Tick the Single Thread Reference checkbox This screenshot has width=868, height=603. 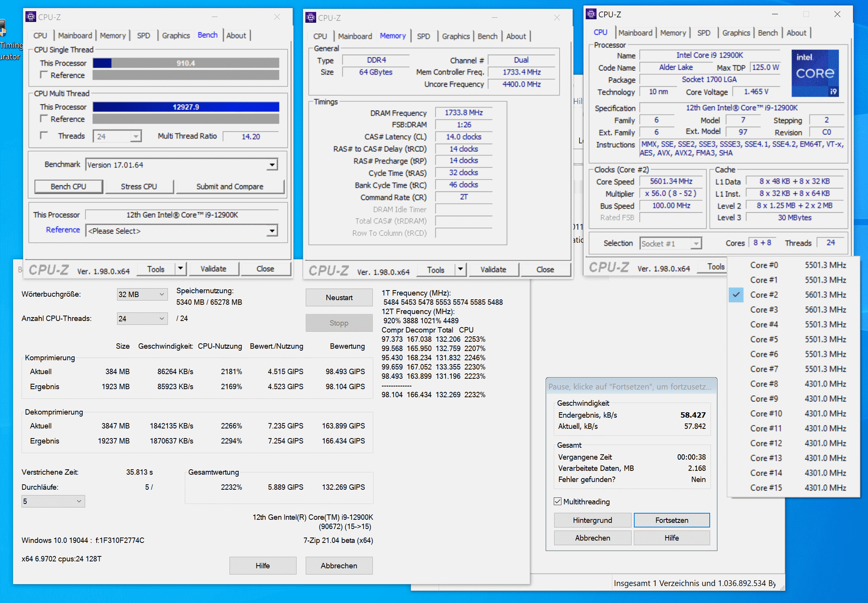(44, 75)
